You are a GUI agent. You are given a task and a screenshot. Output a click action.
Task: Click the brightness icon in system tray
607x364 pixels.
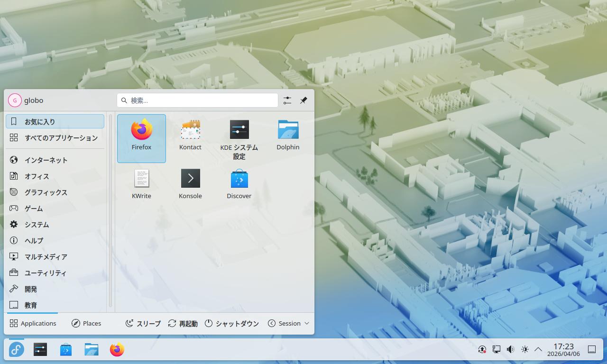pos(524,350)
